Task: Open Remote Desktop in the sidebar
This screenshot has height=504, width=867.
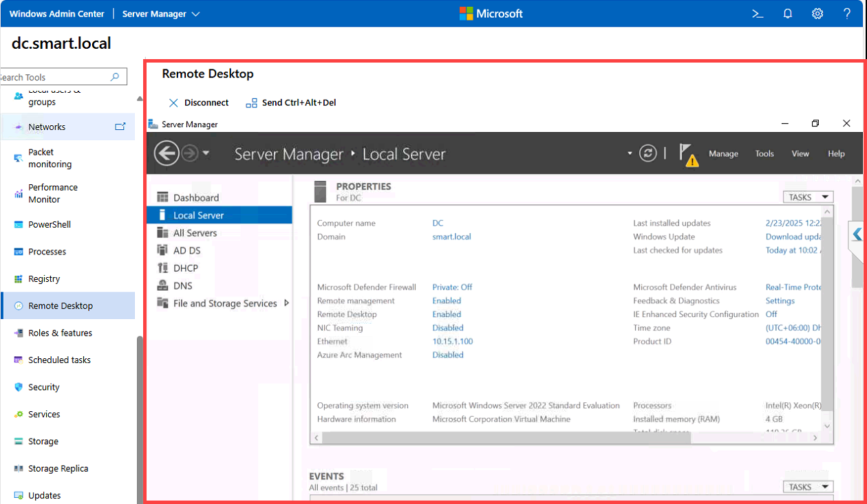Action: (x=67, y=306)
